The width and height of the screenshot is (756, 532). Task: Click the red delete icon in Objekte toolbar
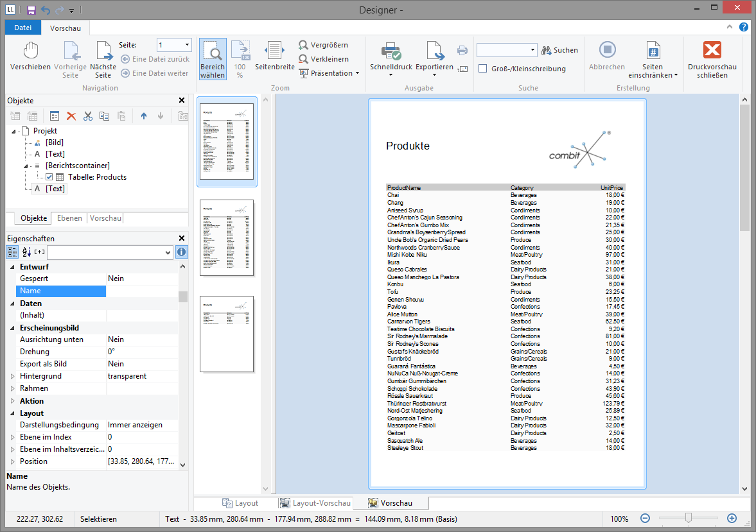point(71,116)
